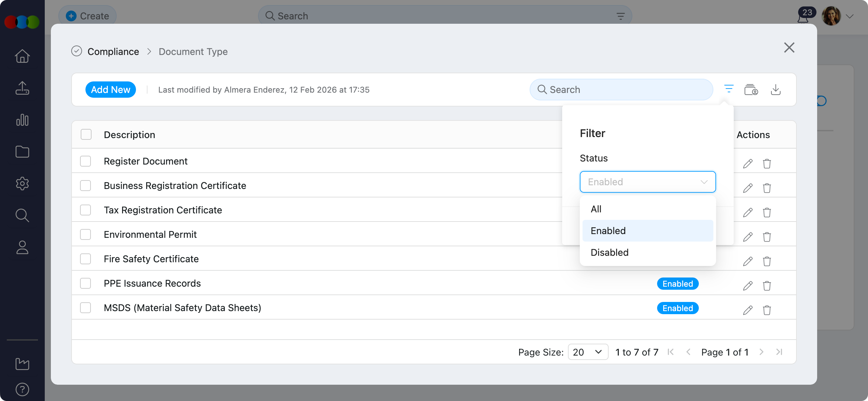Toggle the select-all header checkbox

click(x=86, y=134)
